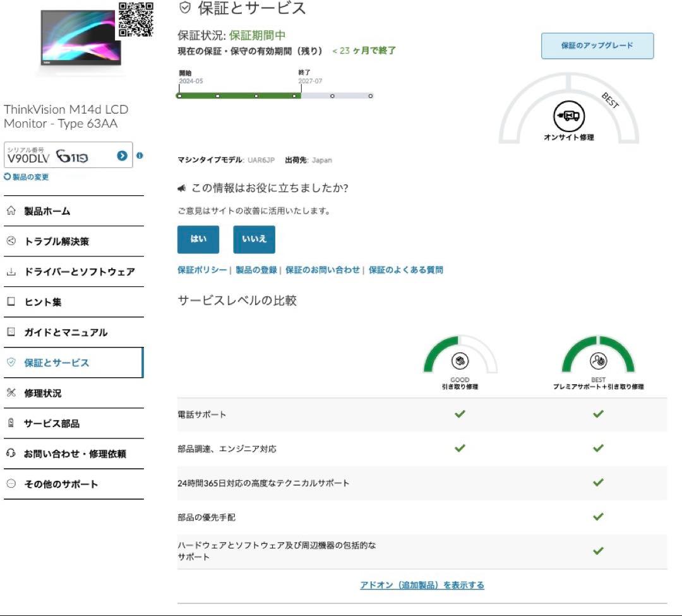Open the 製品ホーム home icon

point(10,211)
